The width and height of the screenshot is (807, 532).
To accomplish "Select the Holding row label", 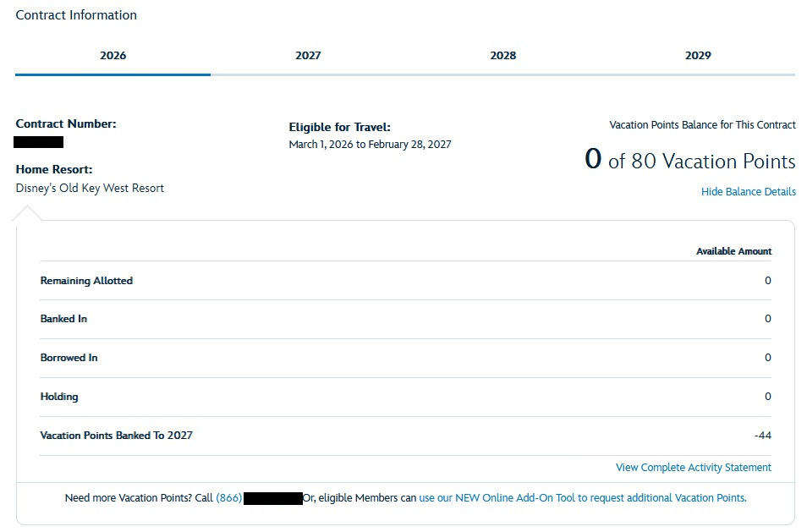I will click(x=59, y=397).
